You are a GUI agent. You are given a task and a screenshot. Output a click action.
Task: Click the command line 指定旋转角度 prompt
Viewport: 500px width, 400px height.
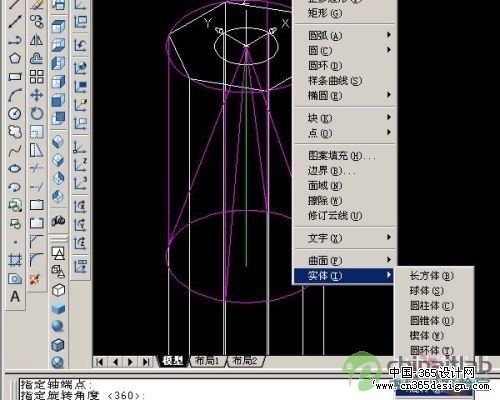tap(83, 395)
